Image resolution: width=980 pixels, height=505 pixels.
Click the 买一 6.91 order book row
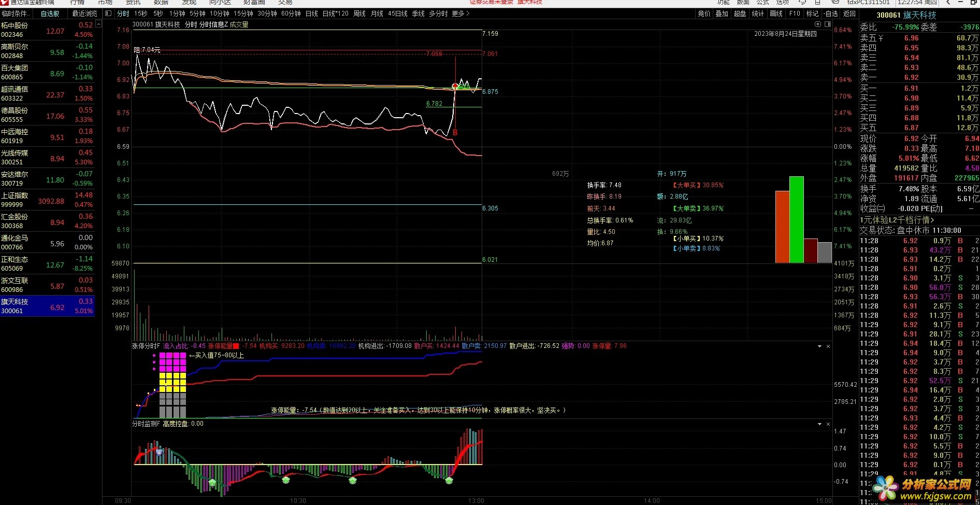click(x=919, y=88)
